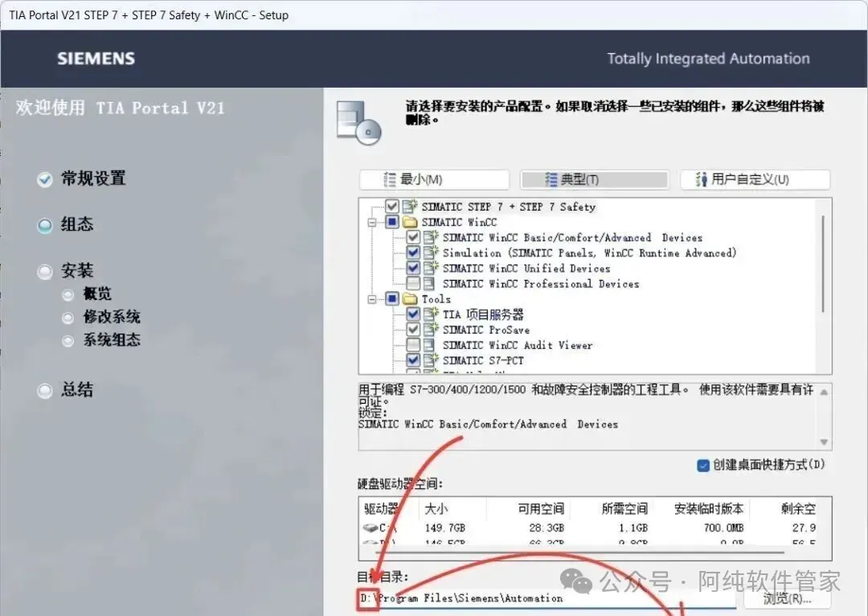The image size is (868, 616).
Task: Click the 驱动器 column header
Action: (x=382, y=509)
